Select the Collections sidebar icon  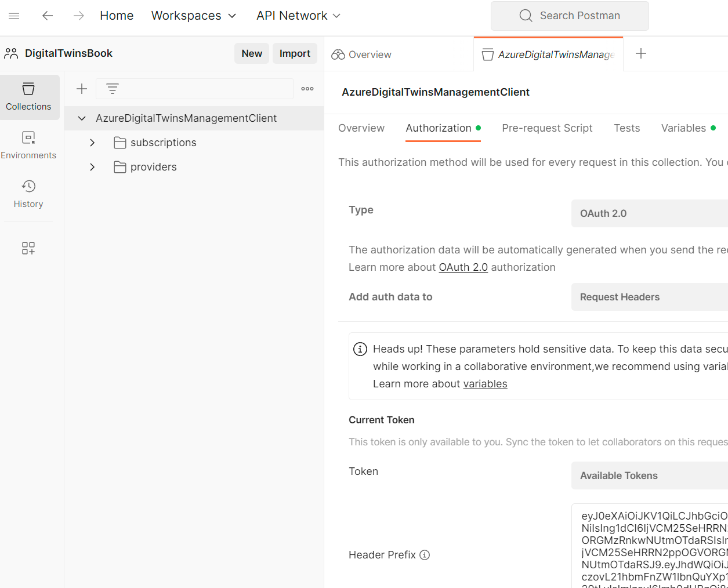(29, 97)
